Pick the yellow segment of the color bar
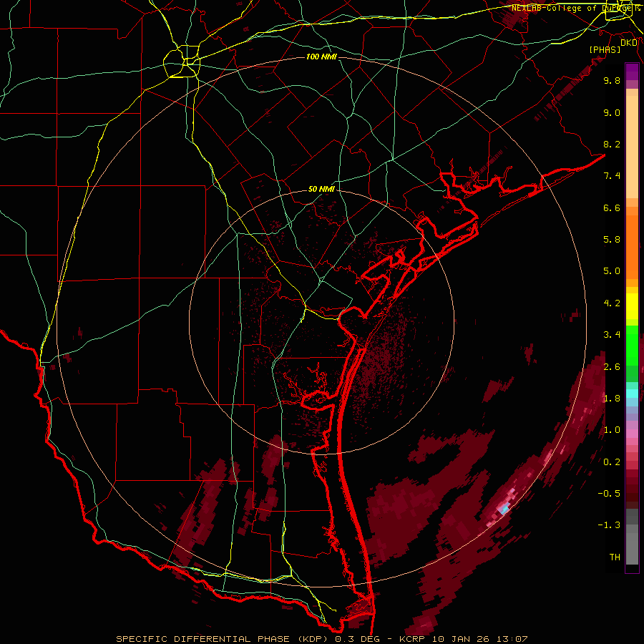The width and height of the screenshot is (644, 644). (632, 306)
